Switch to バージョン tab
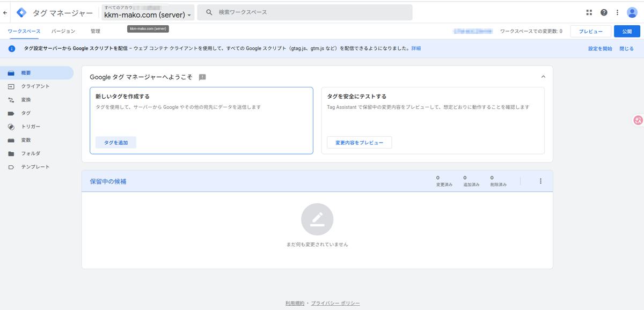 (x=63, y=31)
